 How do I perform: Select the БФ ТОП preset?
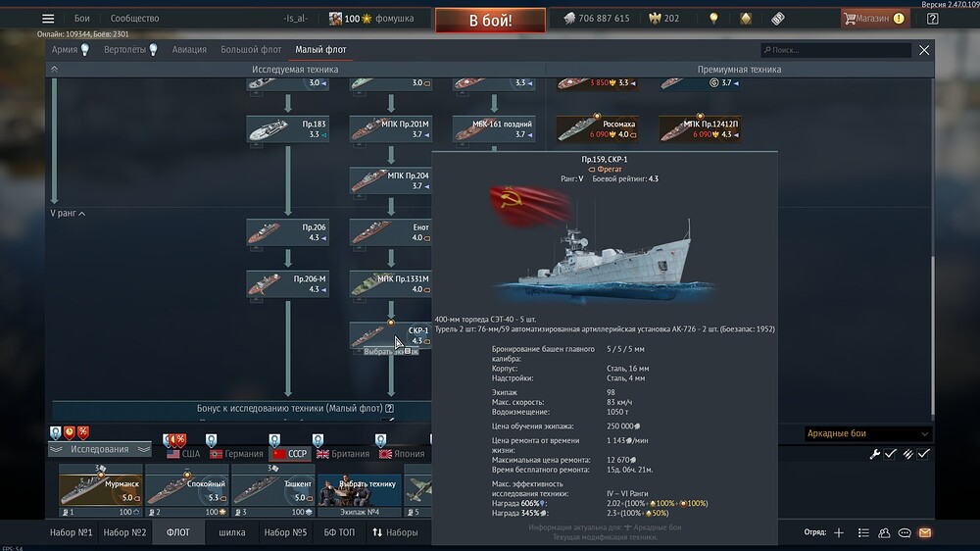coord(339,532)
